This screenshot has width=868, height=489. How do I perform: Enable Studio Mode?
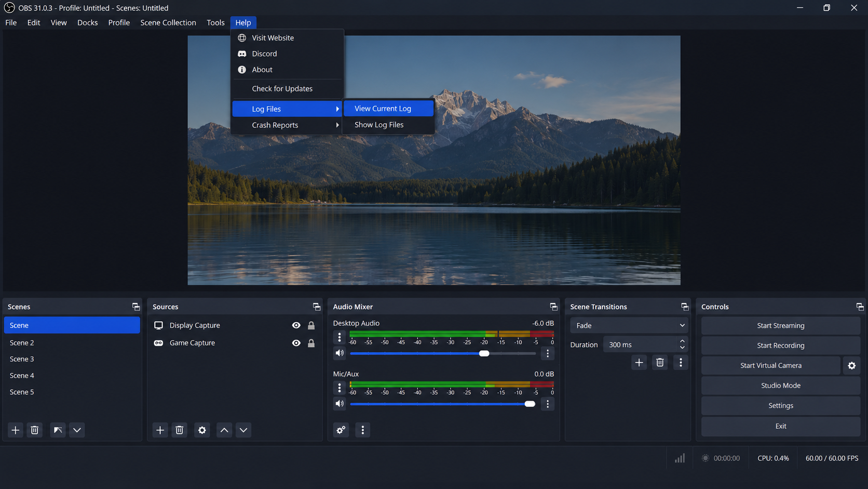coord(780,386)
